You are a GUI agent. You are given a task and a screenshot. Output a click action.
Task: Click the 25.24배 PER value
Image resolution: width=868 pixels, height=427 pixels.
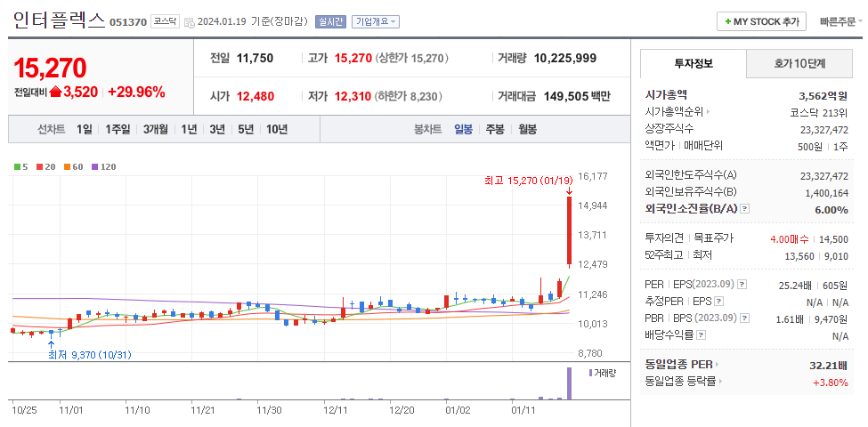coord(795,286)
